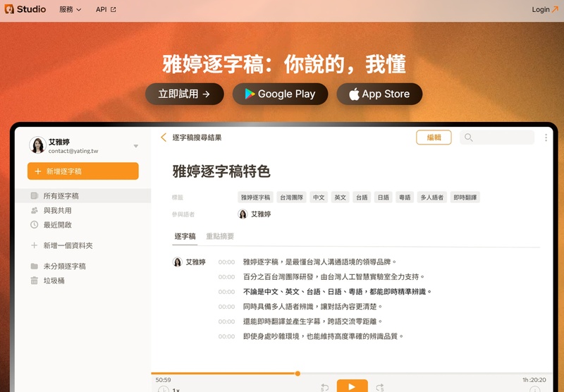
Task: Open the Google Play download button
Action: [x=280, y=94]
